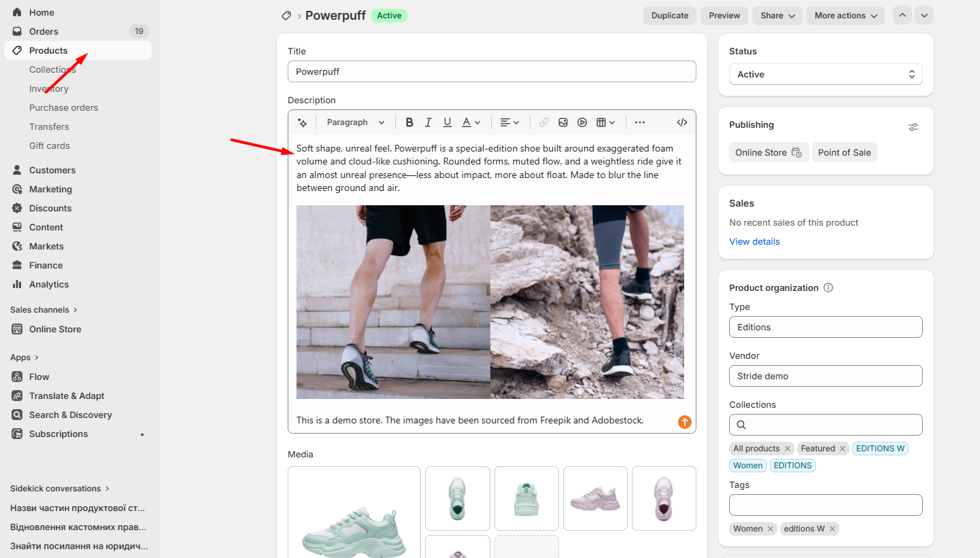Open Translate & Adapt app

(x=78, y=396)
